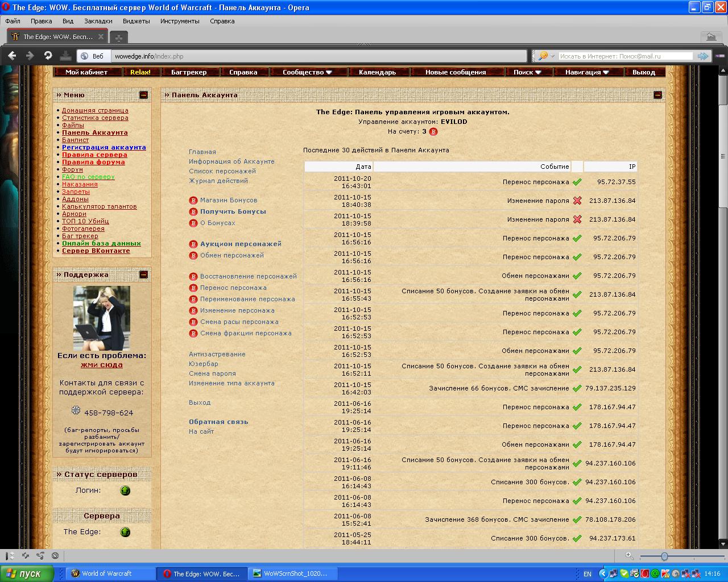This screenshot has width=728, height=582.
Task: Open the Закладки menu
Action: [98, 21]
